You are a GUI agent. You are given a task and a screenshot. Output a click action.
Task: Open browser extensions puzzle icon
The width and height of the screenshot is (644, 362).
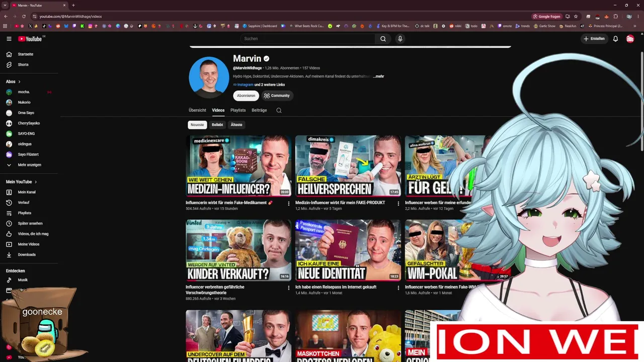tap(615, 17)
